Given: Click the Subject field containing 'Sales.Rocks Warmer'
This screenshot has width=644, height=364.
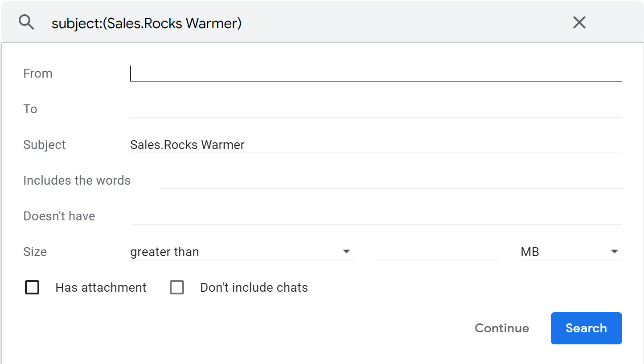Looking at the screenshot, I should click(376, 145).
